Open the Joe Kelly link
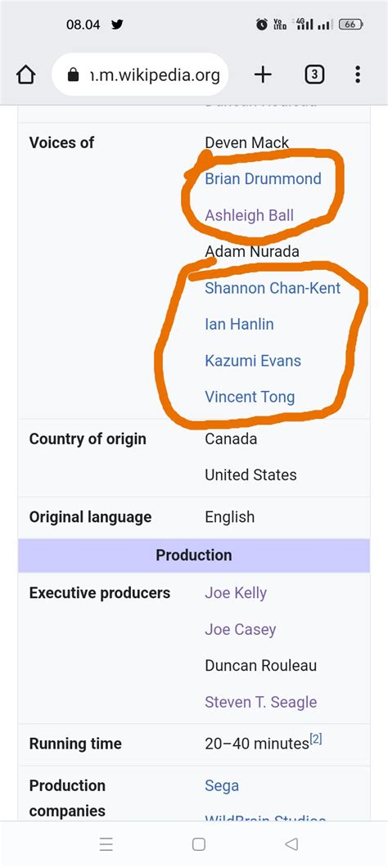The height and width of the screenshot is (868, 388). [x=236, y=593]
